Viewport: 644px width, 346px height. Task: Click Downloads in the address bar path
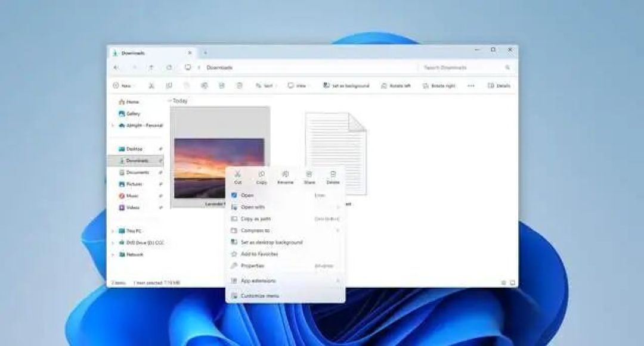tap(219, 68)
